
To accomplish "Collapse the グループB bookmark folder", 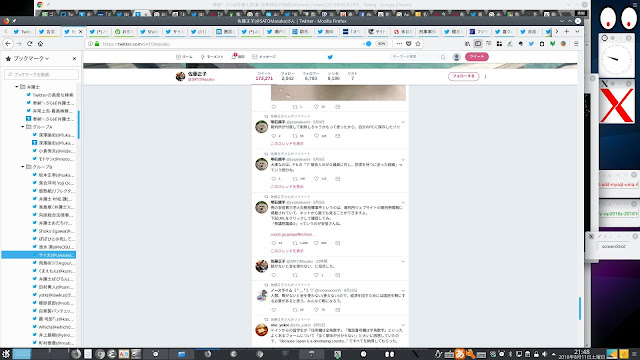I will tap(23, 167).
